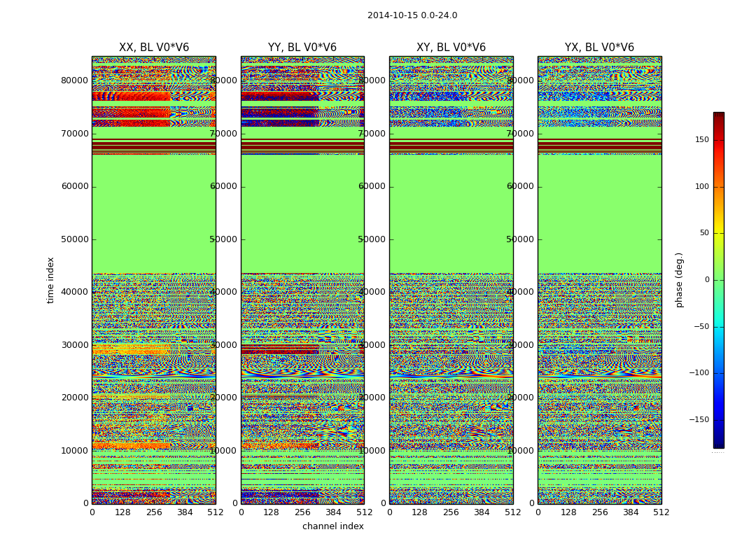Viewport: 735px width, 560px height.
Task: Click the green flagged region in XX plot
Action: (154, 213)
